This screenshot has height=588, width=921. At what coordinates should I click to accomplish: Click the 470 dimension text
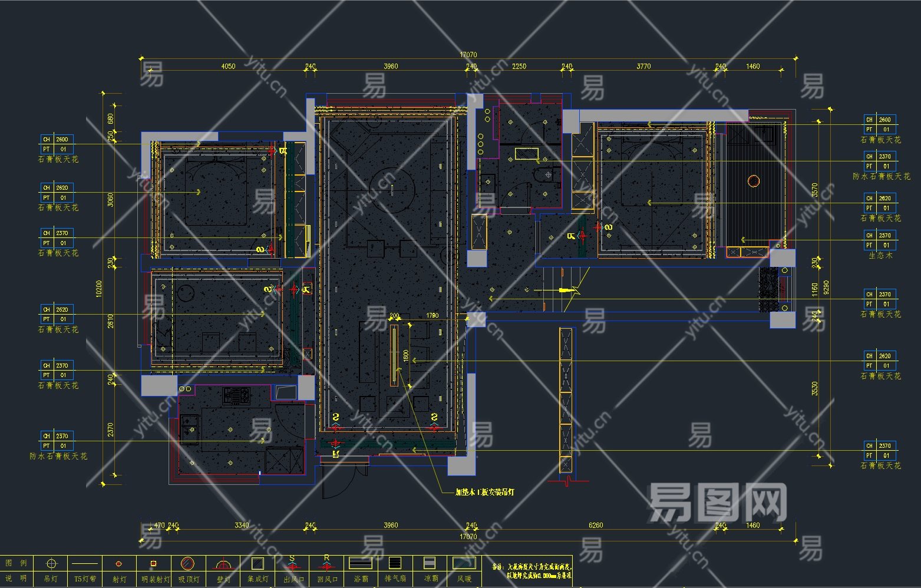pos(159,525)
